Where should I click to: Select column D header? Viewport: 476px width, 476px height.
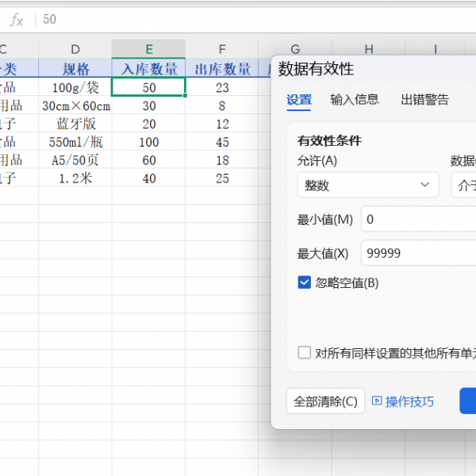pos(75,49)
